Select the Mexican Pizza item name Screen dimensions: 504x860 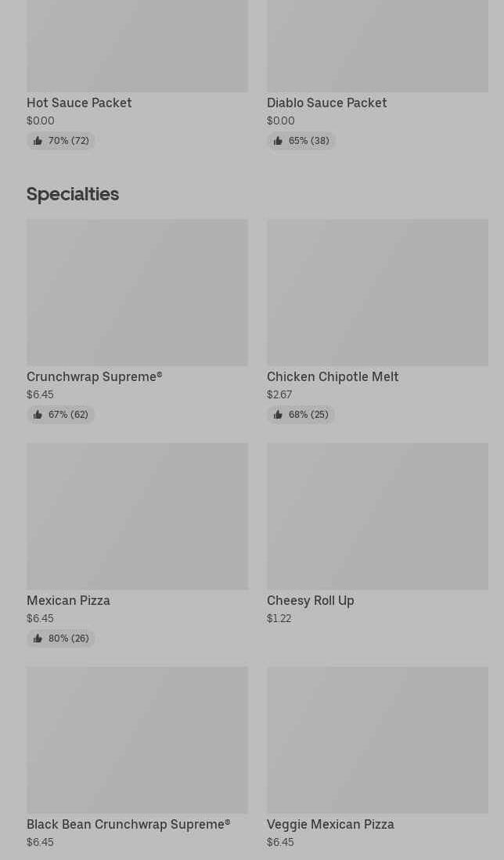[x=68, y=600]
